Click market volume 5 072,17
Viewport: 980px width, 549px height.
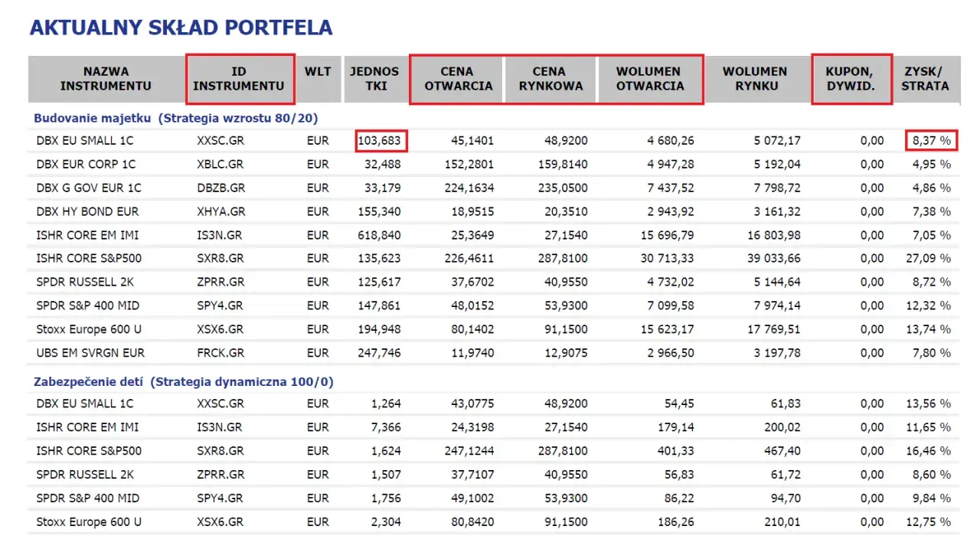point(776,141)
